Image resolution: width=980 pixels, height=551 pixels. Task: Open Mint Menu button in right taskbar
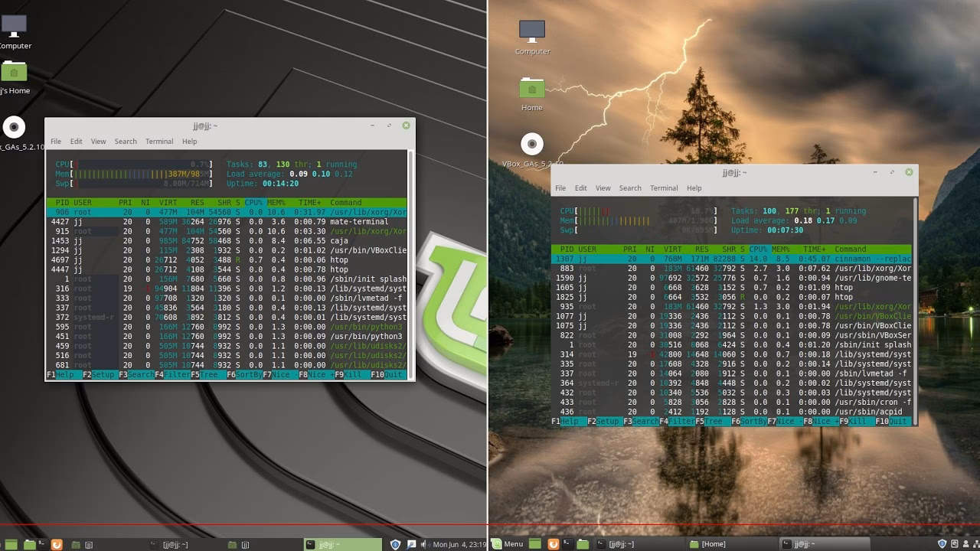tap(508, 544)
